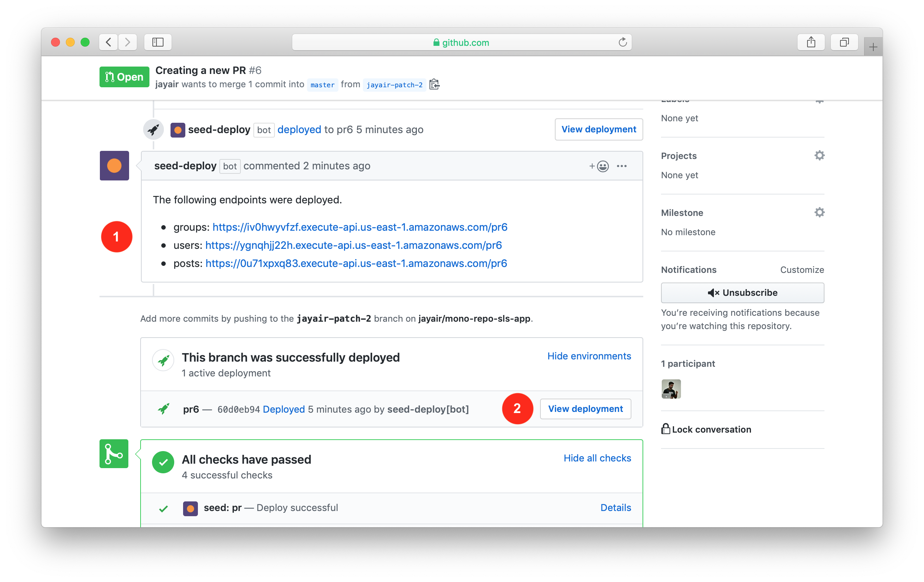Click the seed-deploy bot avatar on the comment
This screenshot has height=582, width=924.
[x=114, y=166]
